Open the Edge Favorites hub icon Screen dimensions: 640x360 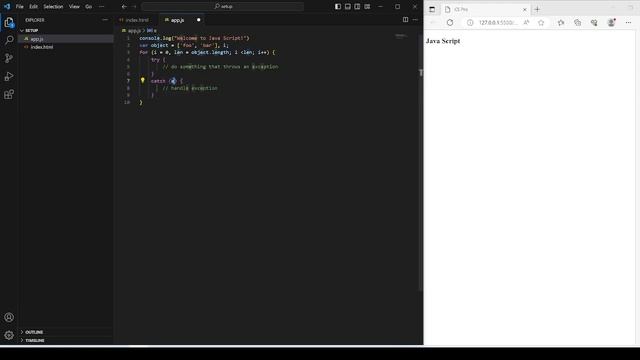tap(561, 22)
